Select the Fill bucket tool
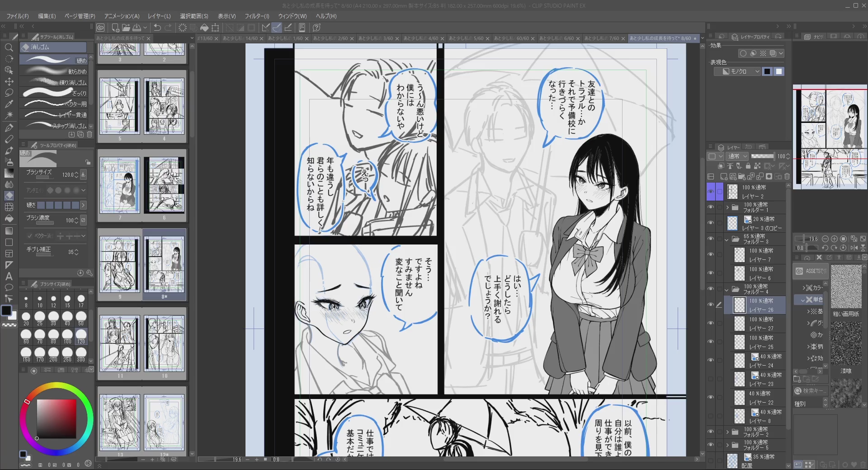Image resolution: width=868 pixels, height=470 pixels. pyautogui.click(x=9, y=218)
